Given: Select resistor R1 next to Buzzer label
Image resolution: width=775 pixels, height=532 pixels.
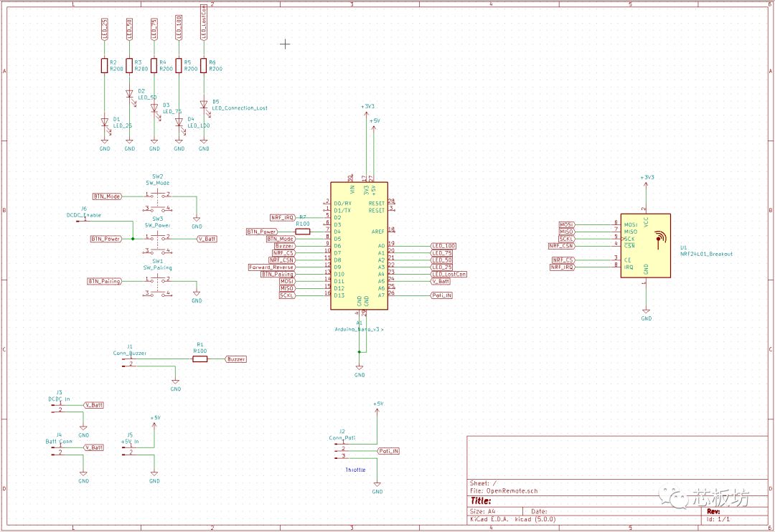Looking at the screenshot, I should [199, 359].
